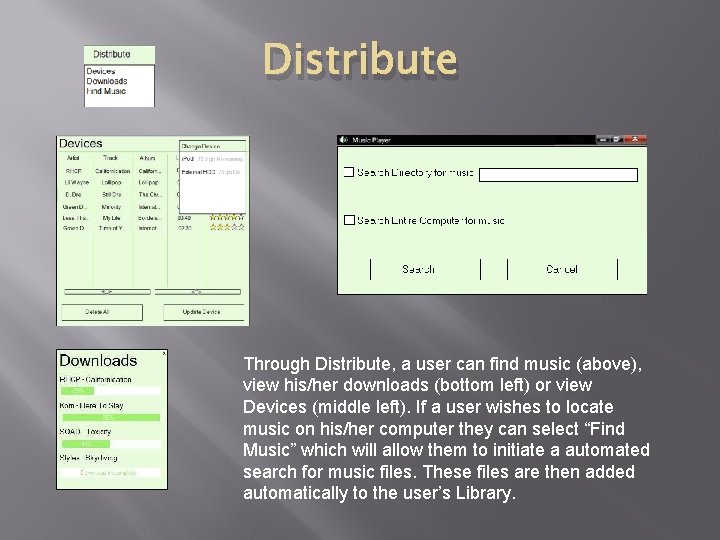Select Downloads in the Distribute menu
The image size is (720, 540).
107,81
